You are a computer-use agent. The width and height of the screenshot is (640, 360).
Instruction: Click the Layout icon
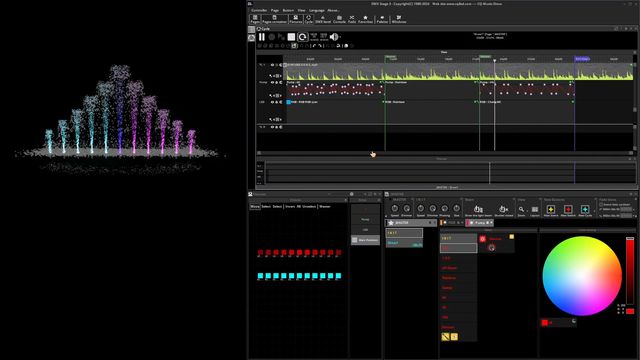pos(535,209)
